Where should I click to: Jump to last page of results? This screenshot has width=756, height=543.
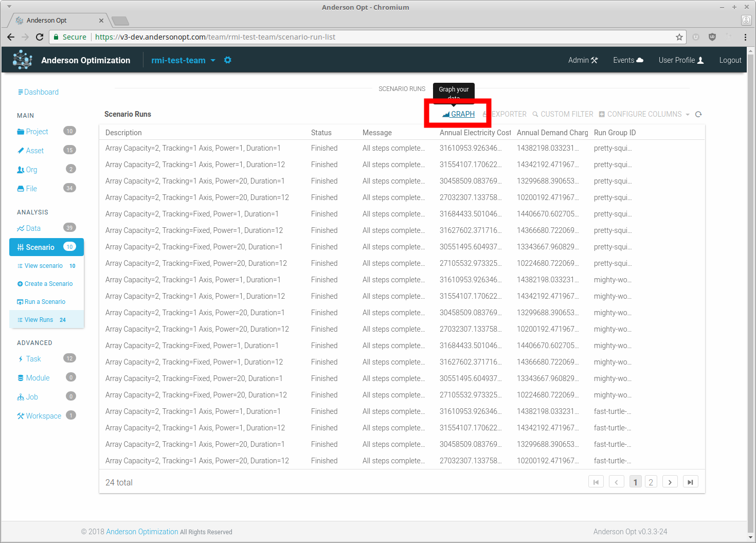tap(690, 482)
